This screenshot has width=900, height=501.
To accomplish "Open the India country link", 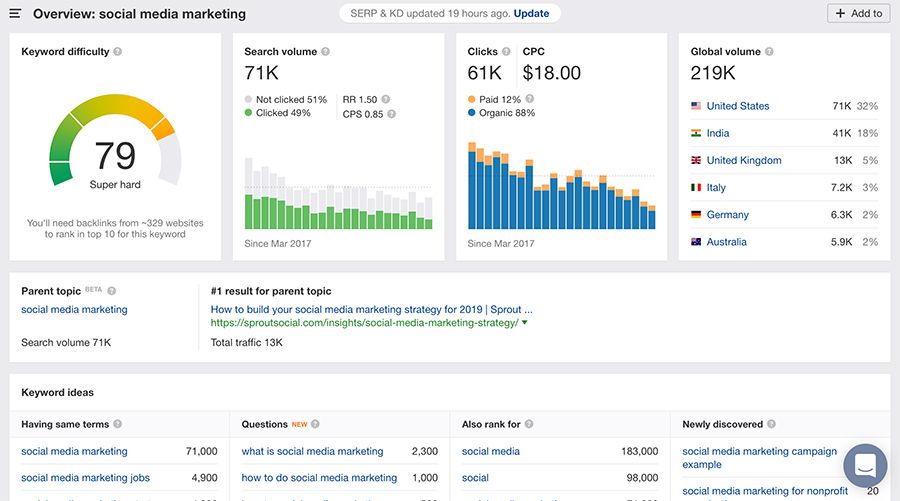I will [x=718, y=133].
